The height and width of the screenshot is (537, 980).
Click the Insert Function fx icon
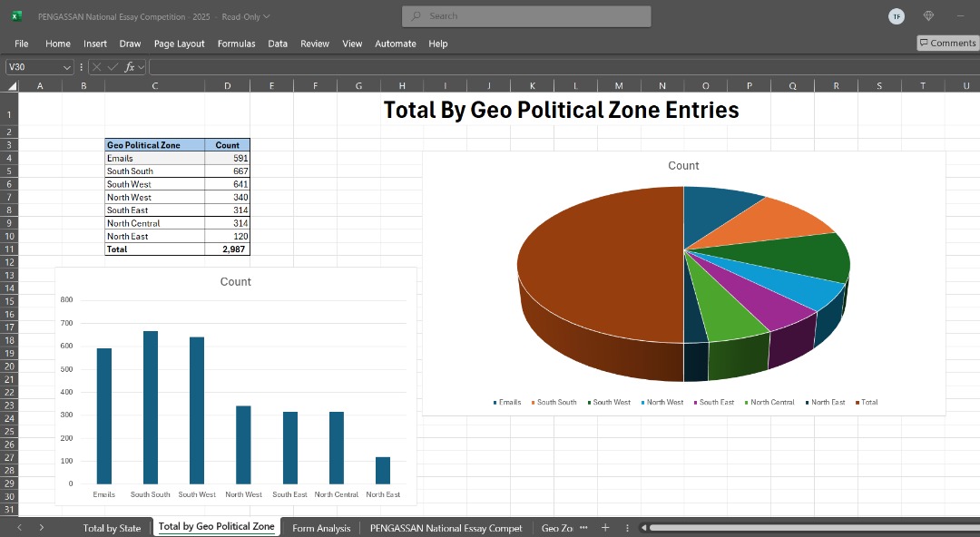point(129,67)
